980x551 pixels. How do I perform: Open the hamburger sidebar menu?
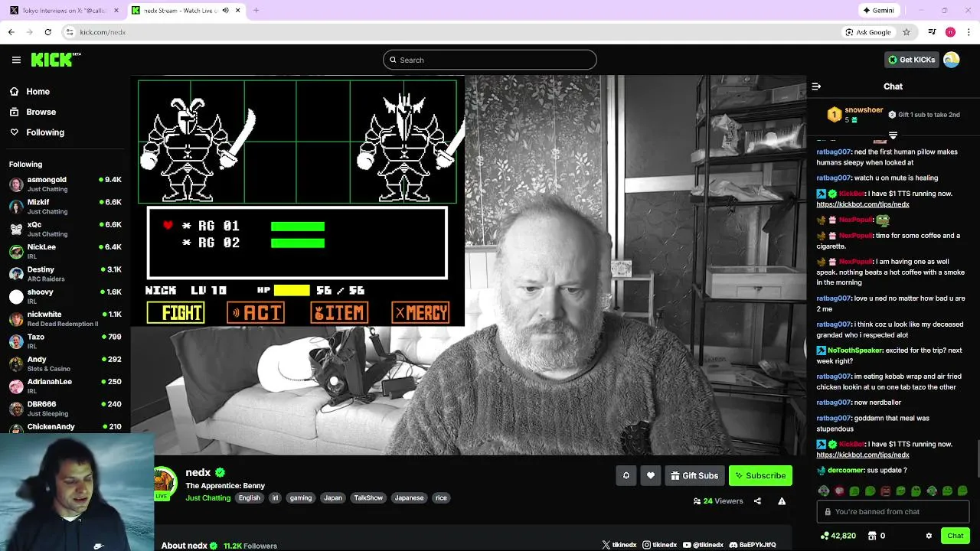tap(16, 60)
